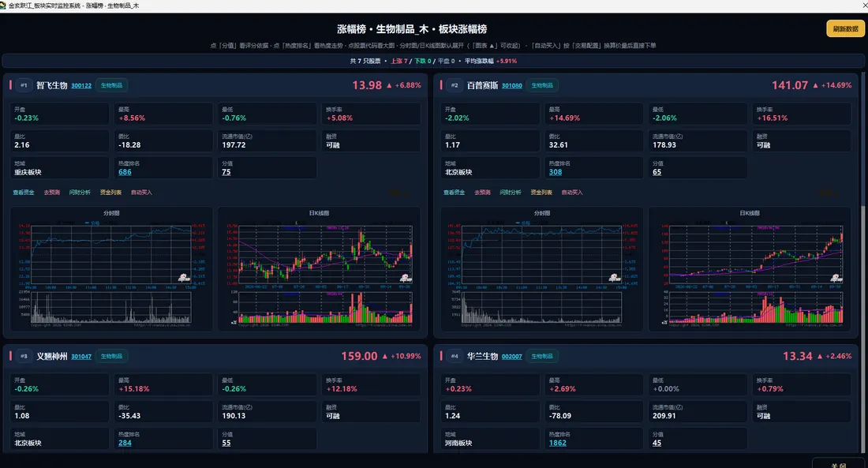Click the 生物制品 tag beside 智飞生物

tap(111, 85)
